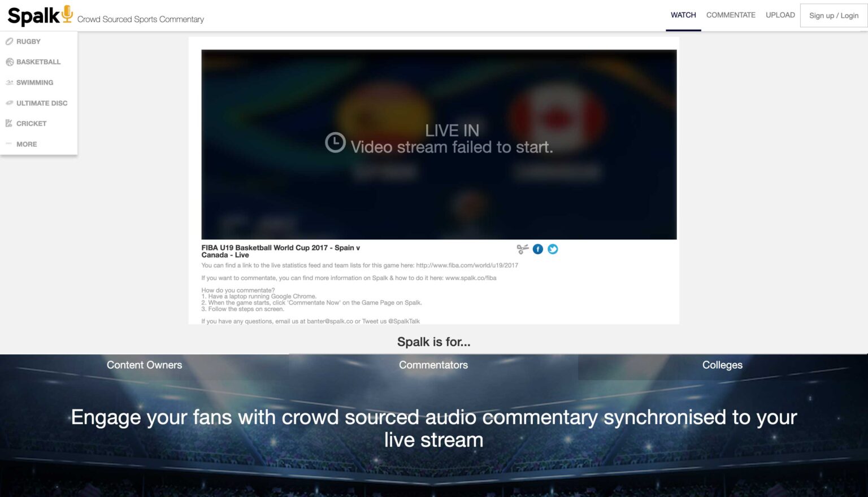Click the 'Video stream failed to start.' message
868x497 pixels.
[452, 147]
